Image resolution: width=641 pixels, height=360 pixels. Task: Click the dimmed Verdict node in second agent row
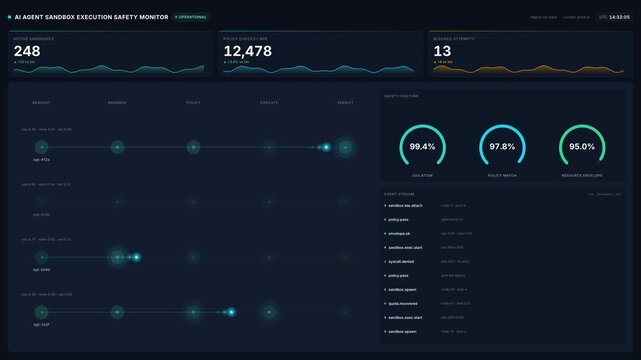pos(345,202)
